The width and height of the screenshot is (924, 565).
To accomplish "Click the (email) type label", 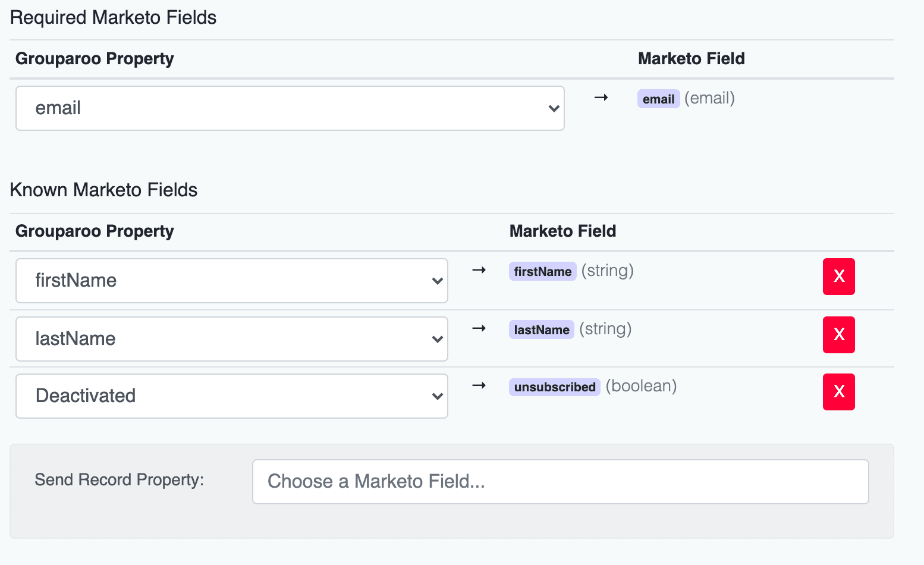I will [709, 98].
